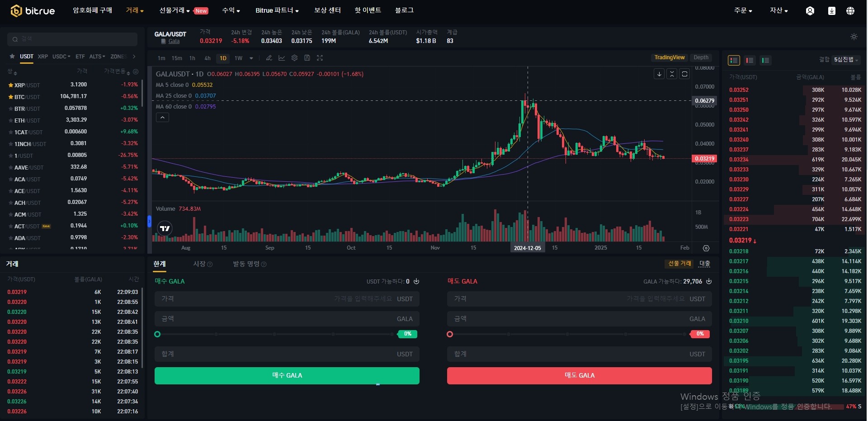Image resolution: width=868 pixels, height=421 pixels.
Task: Focus the sell amount GALA field
Action: (x=580, y=319)
